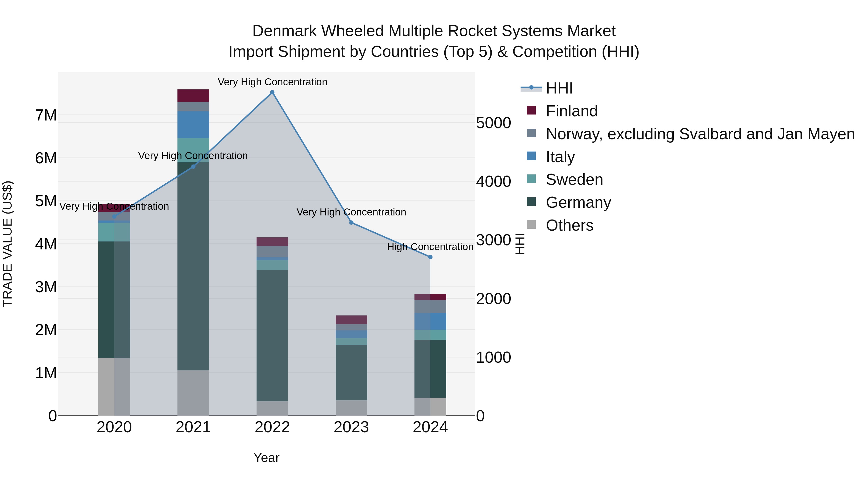Click the 7M y-axis tick label
Image resolution: width=868 pixels, height=488 pixels.
(x=46, y=115)
